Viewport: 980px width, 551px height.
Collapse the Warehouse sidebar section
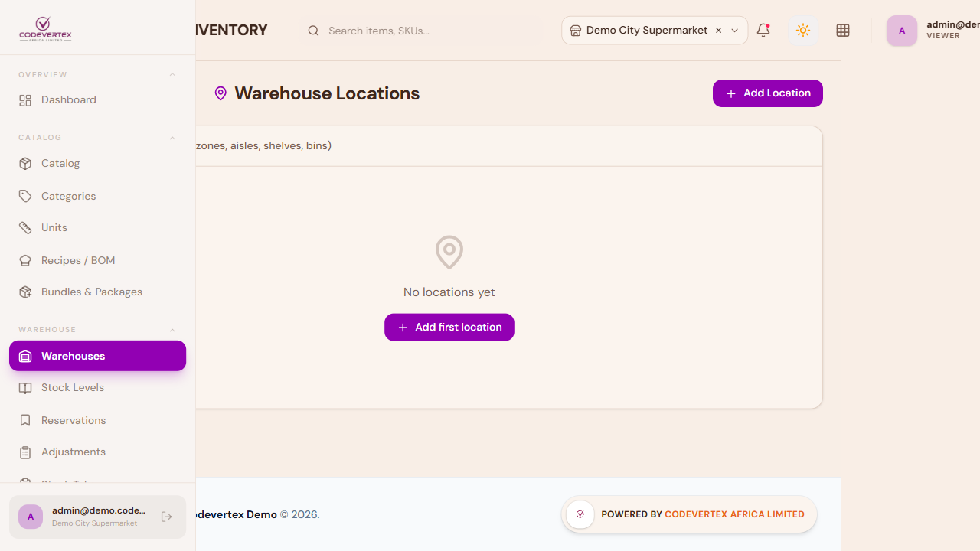coord(172,330)
